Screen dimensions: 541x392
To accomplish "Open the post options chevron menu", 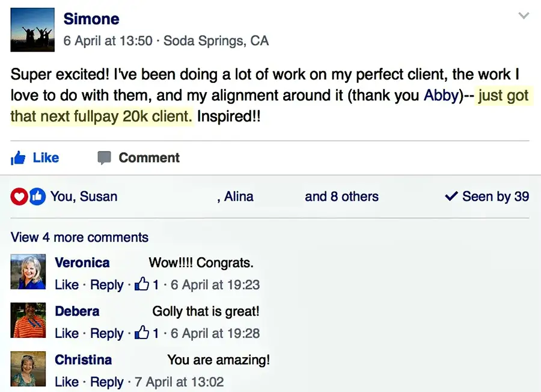I will point(524,16).
